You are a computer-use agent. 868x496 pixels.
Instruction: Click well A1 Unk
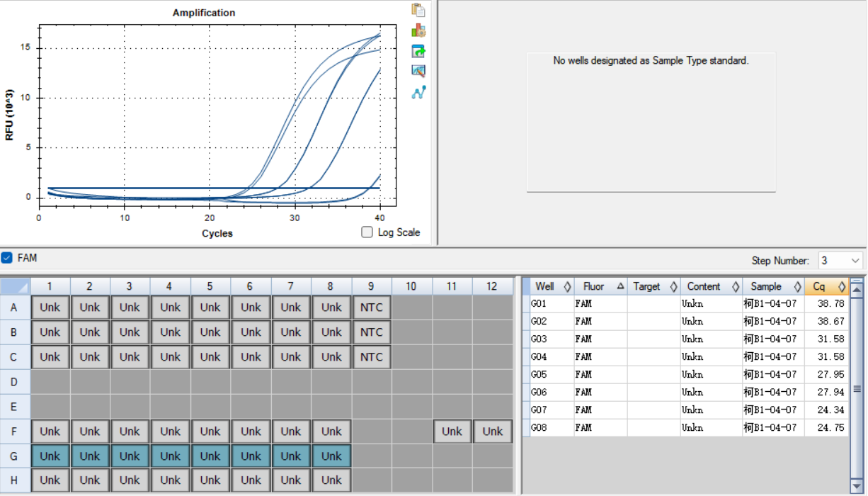pyautogui.click(x=50, y=308)
